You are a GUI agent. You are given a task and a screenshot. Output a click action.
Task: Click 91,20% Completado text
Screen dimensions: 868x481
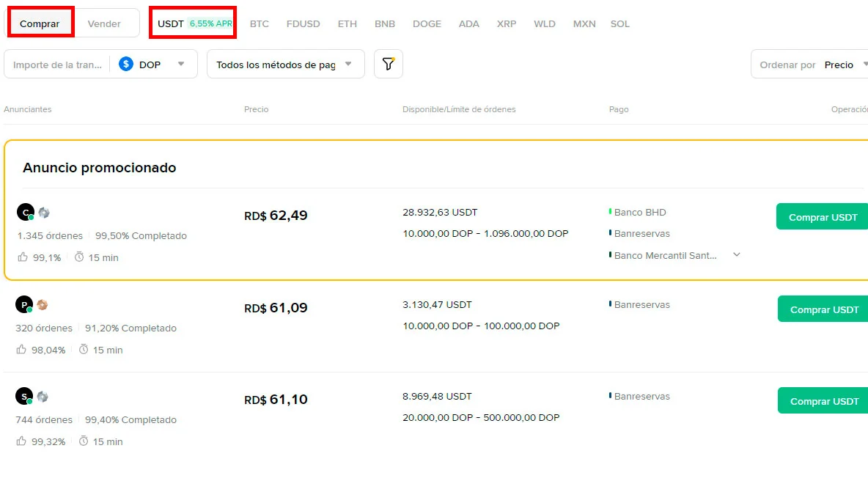[130, 328]
